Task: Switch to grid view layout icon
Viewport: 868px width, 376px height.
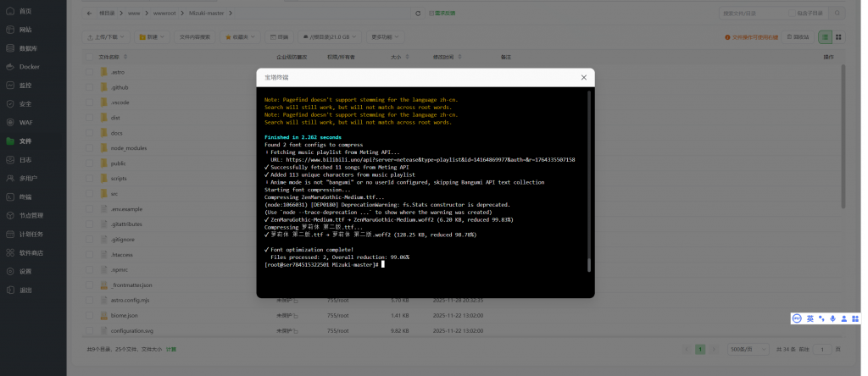Action: pyautogui.click(x=838, y=37)
